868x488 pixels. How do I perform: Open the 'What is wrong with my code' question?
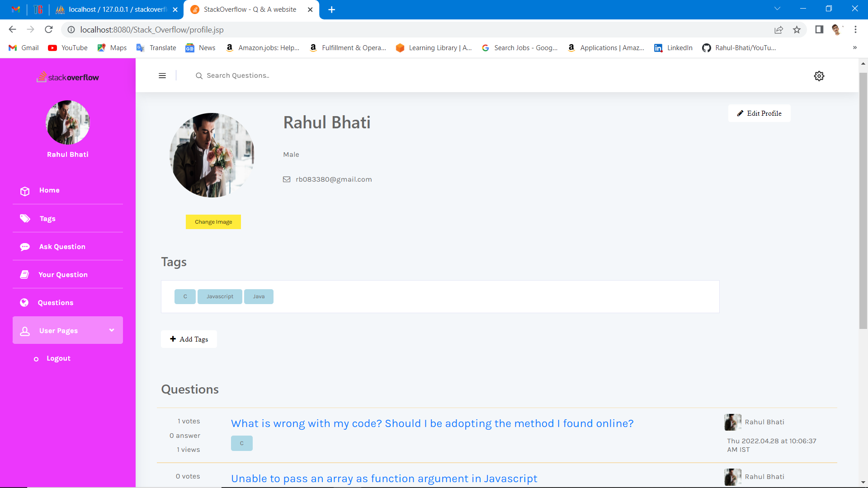pos(432,424)
